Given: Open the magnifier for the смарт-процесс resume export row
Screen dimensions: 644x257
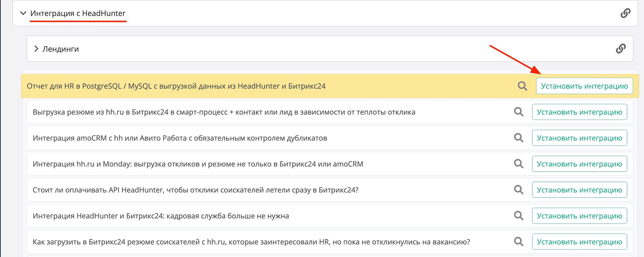Looking at the screenshot, I should pyautogui.click(x=519, y=112).
